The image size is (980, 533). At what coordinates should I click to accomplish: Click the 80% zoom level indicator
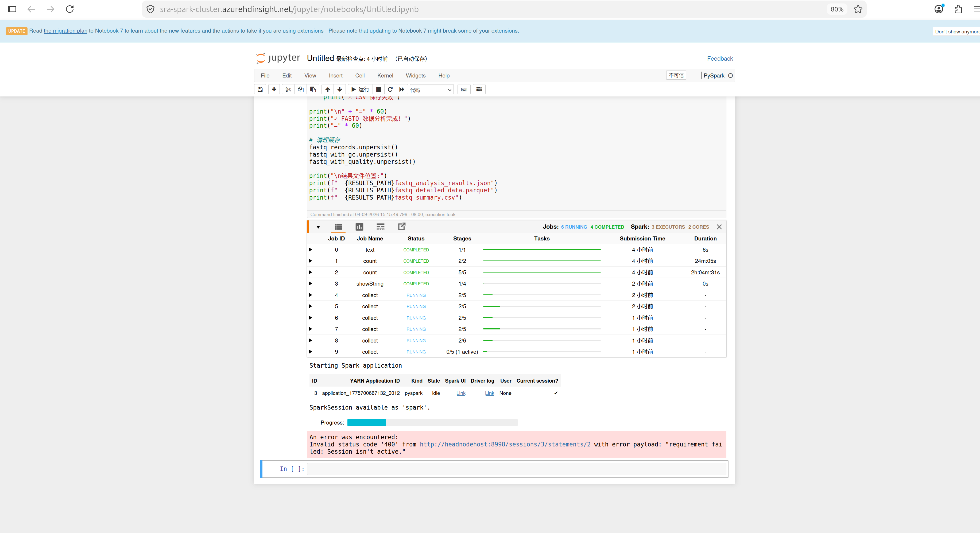click(836, 9)
